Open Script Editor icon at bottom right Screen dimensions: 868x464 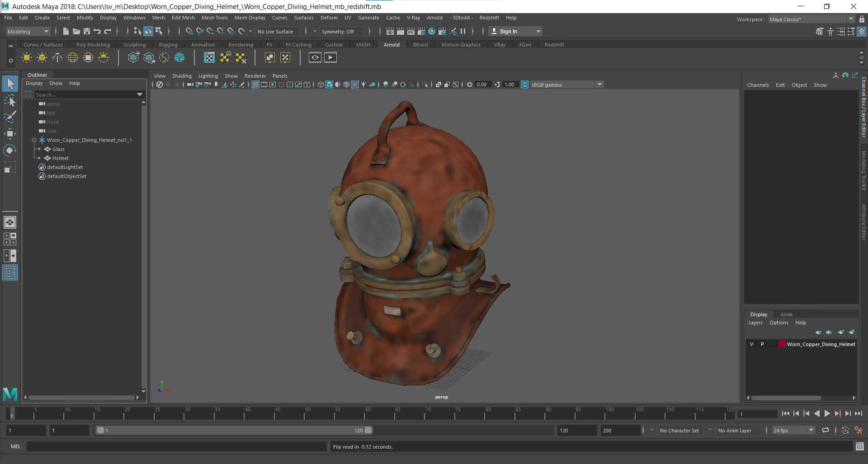coord(859,446)
